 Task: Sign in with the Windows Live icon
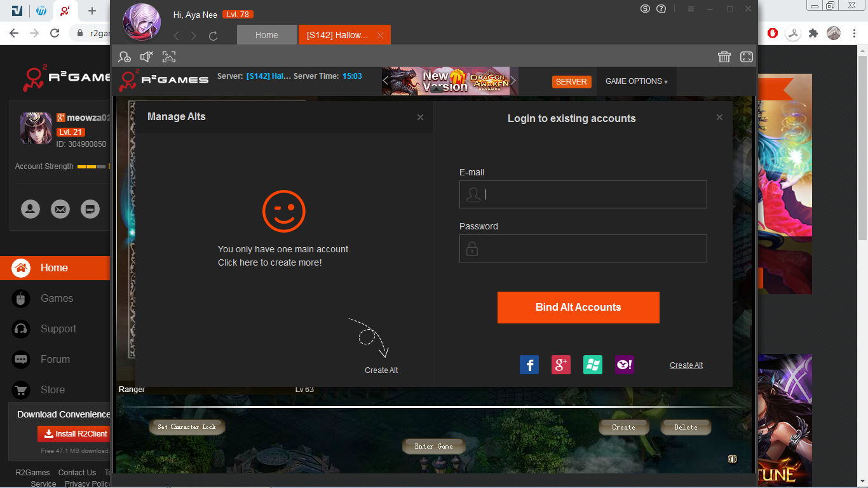pos(593,365)
